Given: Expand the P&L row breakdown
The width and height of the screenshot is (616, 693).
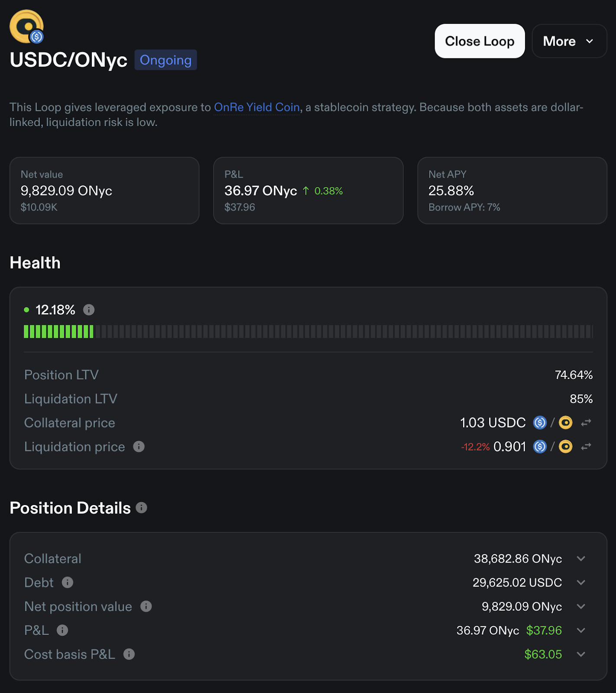Looking at the screenshot, I should [581, 630].
